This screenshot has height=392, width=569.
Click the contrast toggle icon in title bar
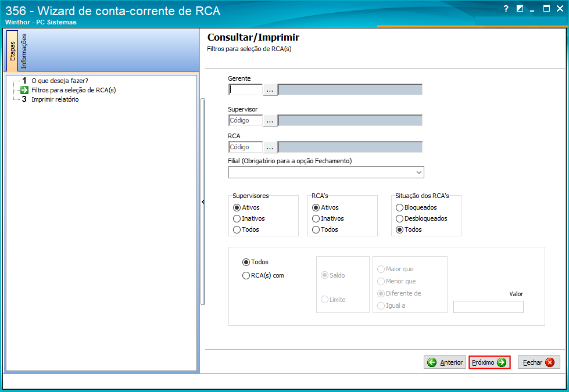[x=520, y=9]
